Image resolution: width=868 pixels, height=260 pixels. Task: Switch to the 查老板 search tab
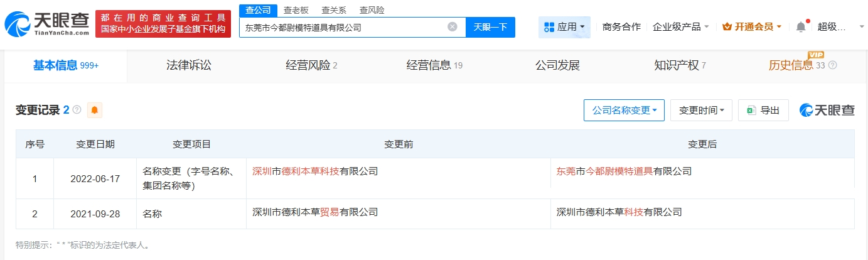click(x=295, y=10)
